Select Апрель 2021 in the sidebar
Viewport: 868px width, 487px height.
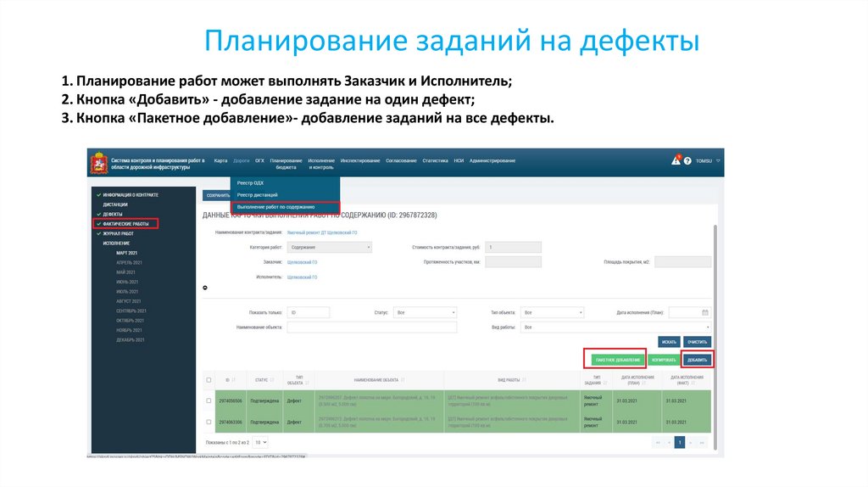tap(129, 263)
